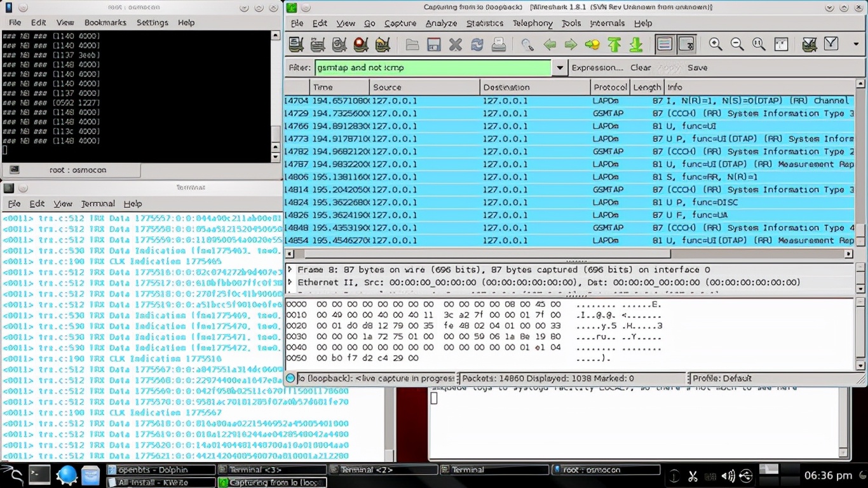This screenshot has width=868, height=488.
Task: Expand the Frame 8 details row
Action: click(290, 270)
